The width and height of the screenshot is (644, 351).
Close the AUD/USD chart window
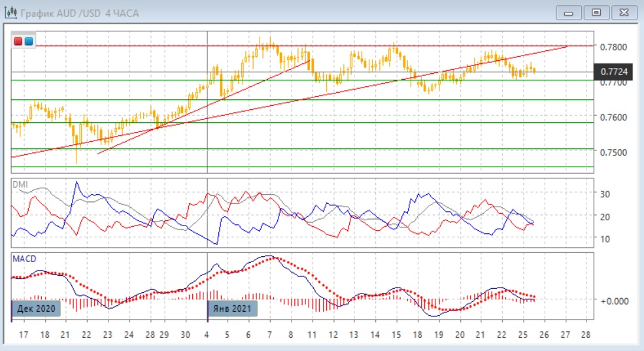click(x=623, y=12)
